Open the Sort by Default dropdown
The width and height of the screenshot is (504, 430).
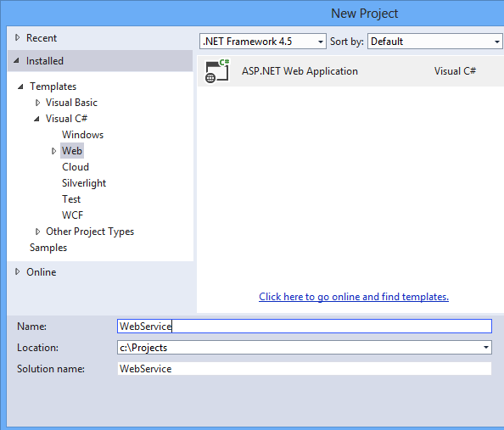tap(435, 42)
